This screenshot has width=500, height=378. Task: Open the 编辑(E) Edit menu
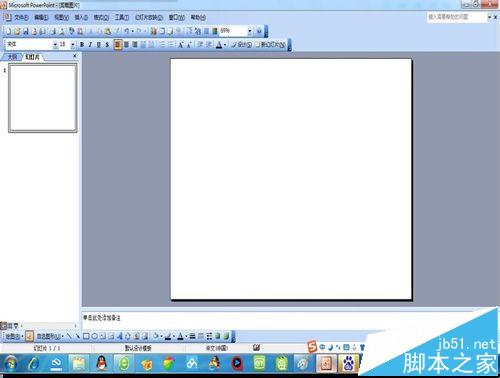click(42, 17)
